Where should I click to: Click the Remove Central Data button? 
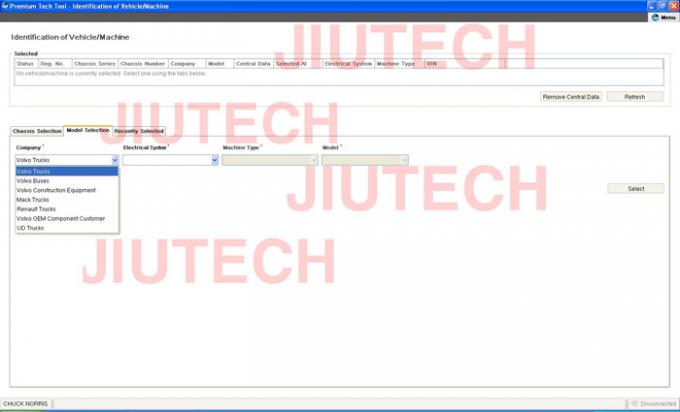click(571, 97)
